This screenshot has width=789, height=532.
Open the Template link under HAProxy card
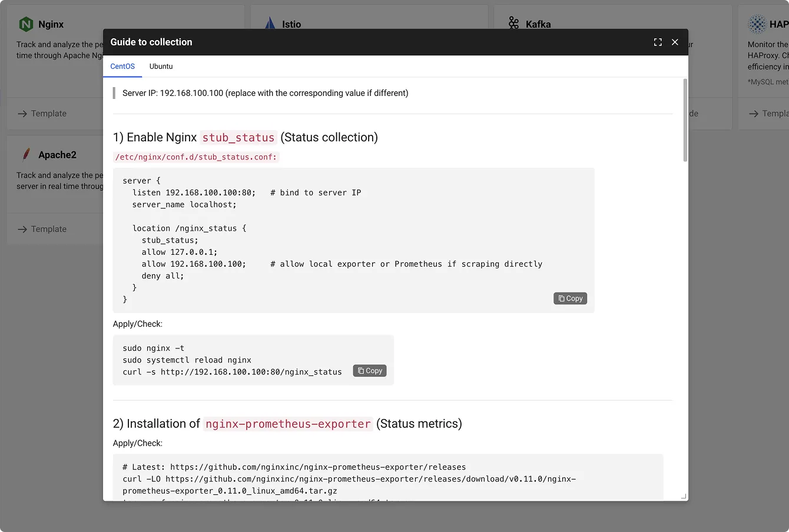point(769,114)
